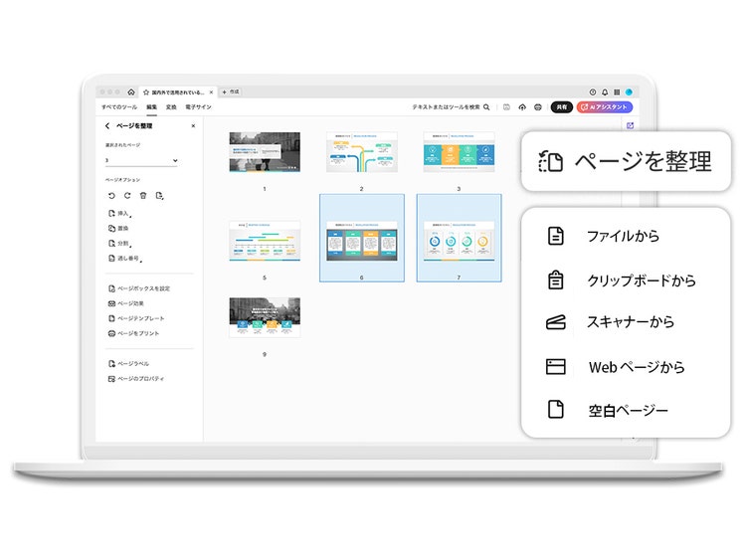Open the AIアシスタント button

[605, 107]
